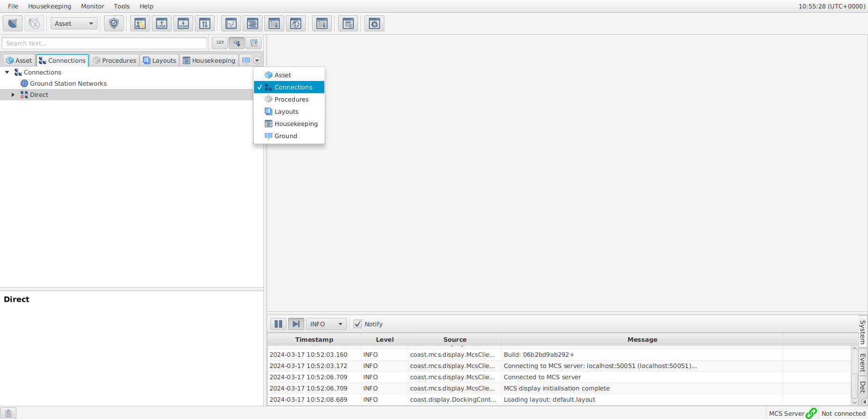Open the Housekeeping menu in menu bar
Viewport: 868px width, 419px height.
(x=50, y=6)
